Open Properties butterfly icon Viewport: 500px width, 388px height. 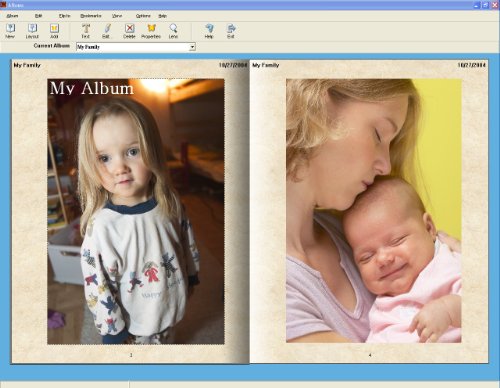coord(151,31)
